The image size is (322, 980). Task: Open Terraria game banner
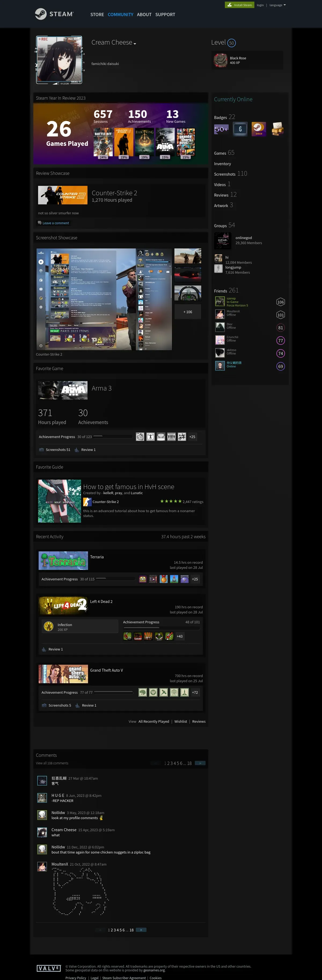coord(63,560)
